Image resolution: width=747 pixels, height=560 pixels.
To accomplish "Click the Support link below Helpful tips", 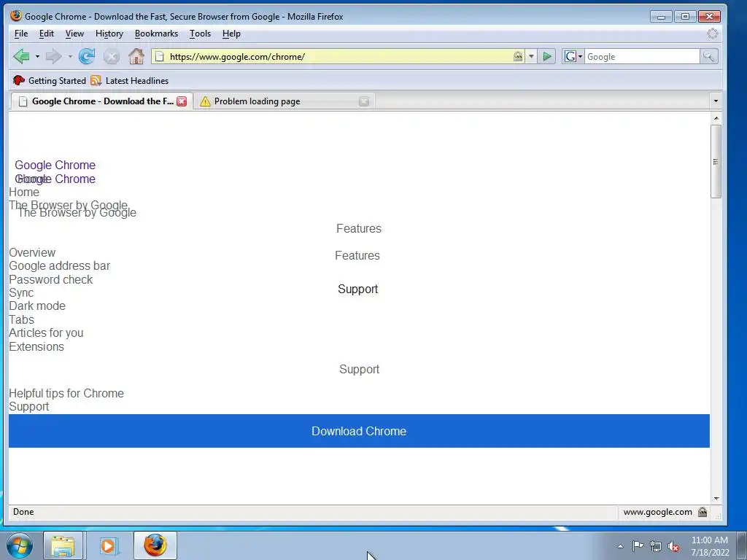I will [x=29, y=407].
